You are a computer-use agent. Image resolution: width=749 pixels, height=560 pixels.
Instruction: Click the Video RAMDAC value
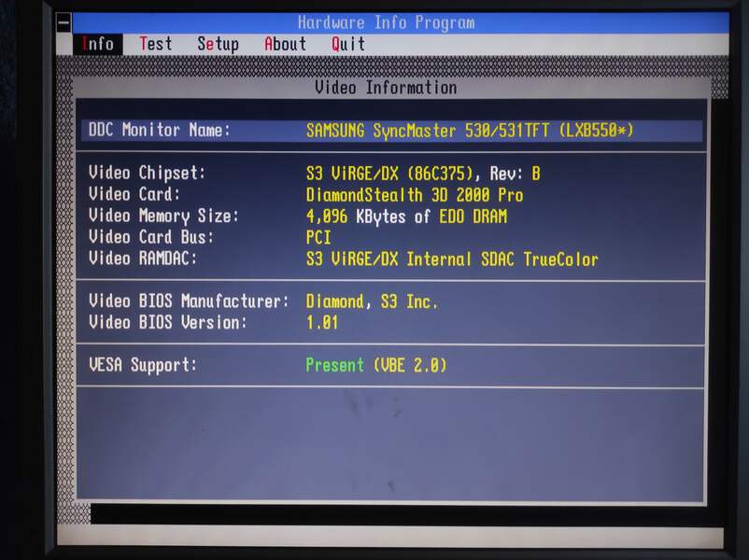tap(452, 259)
